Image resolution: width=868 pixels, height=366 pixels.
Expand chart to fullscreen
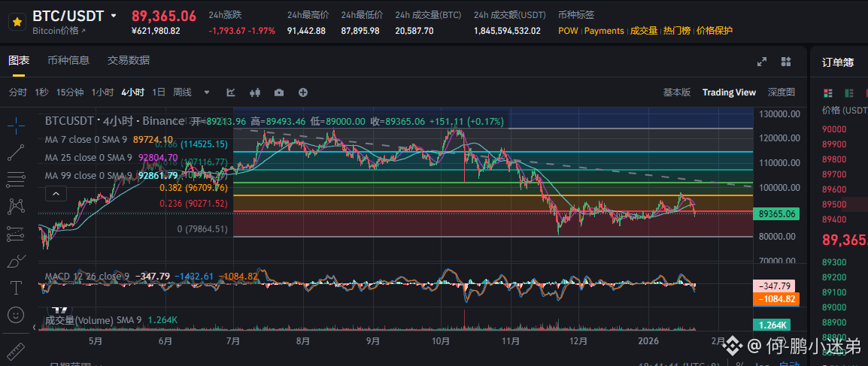(x=762, y=62)
